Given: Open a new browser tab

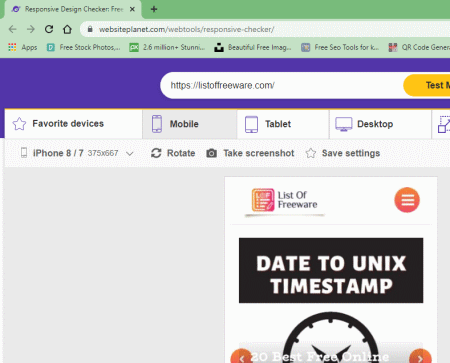Looking at the screenshot, I should click(154, 9).
